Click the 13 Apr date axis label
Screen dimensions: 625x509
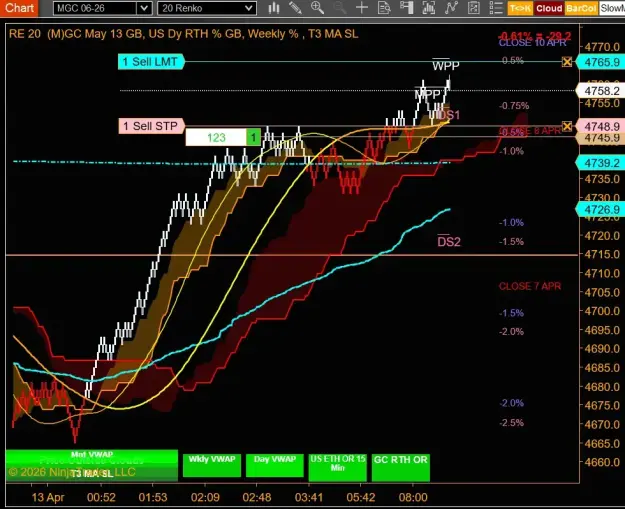pos(48,497)
